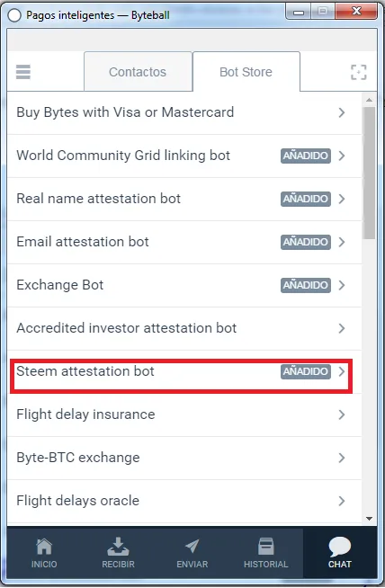385x588 pixels.
Task: Open the Recibir download icon
Action: pyautogui.click(x=118, y=547)
